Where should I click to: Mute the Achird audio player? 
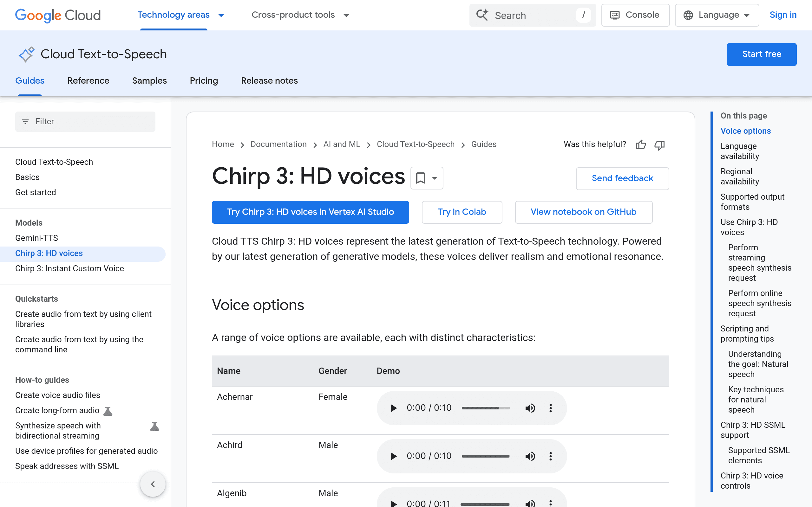point(530,456)
